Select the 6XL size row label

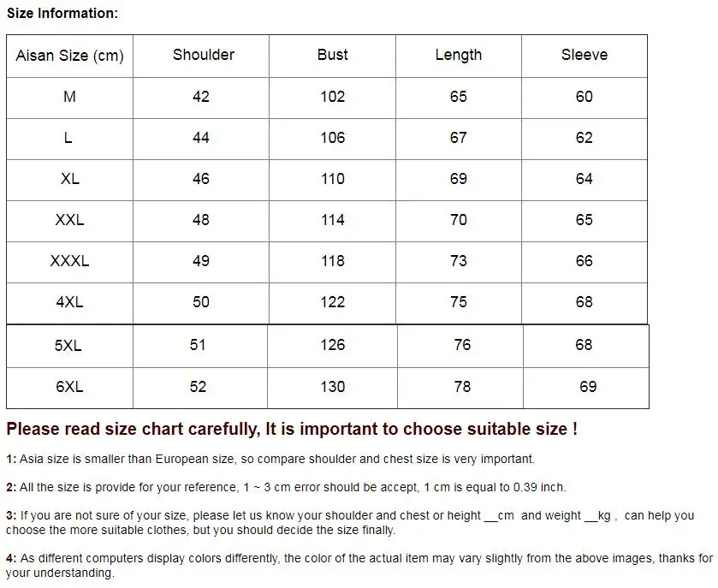(69, 387)
